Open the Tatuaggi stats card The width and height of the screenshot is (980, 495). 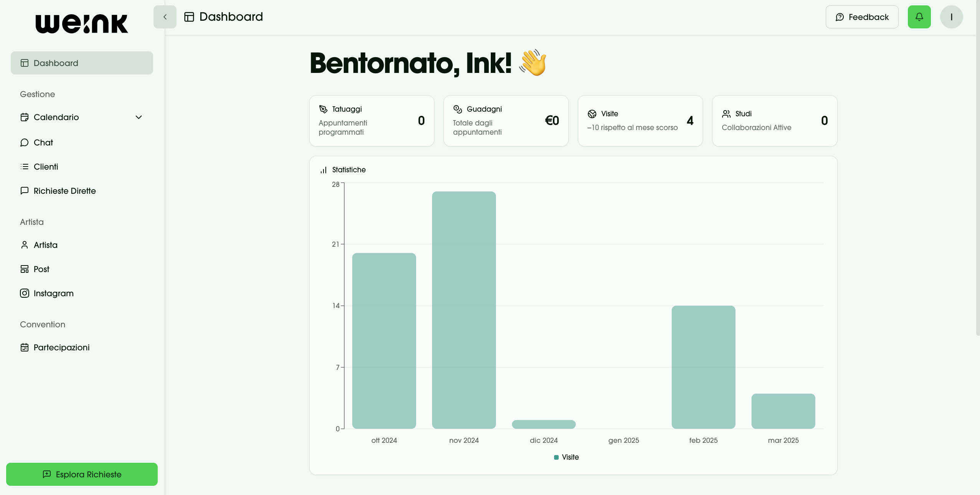pyautogui.click(x=371, y=120)
